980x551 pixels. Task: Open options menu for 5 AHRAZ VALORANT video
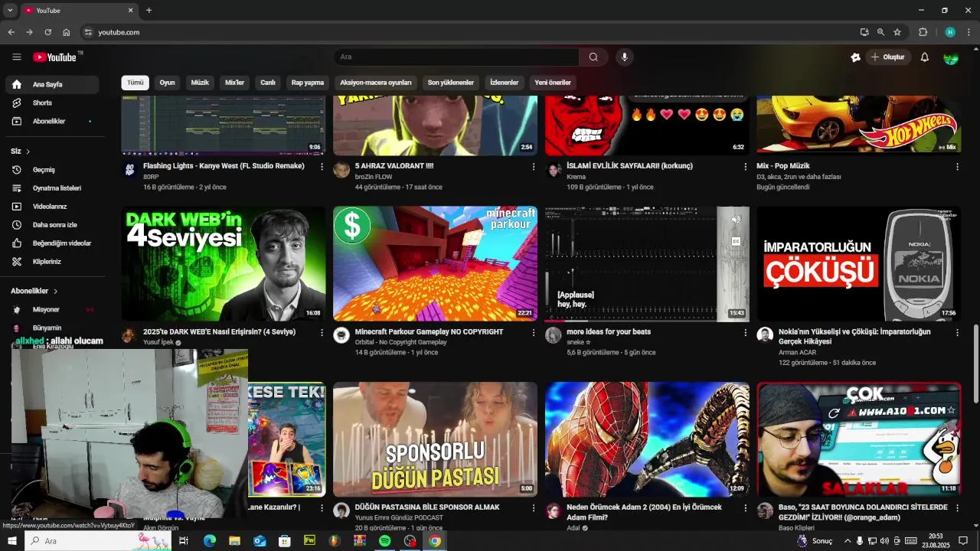(x=534, y=166)
